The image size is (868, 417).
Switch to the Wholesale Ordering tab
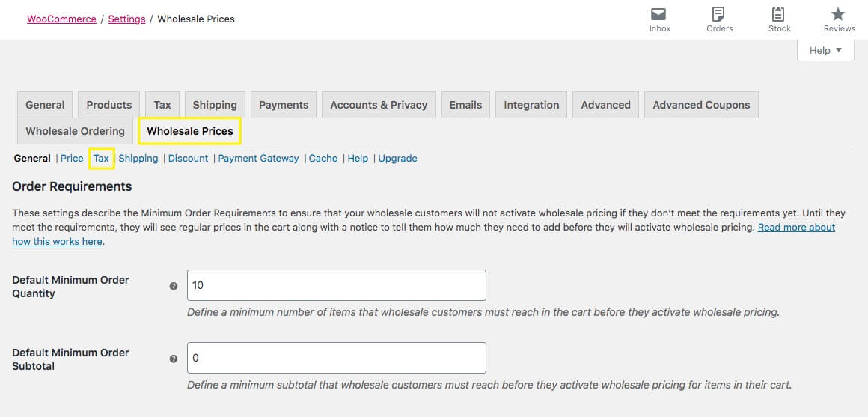(x=75, y=131)
